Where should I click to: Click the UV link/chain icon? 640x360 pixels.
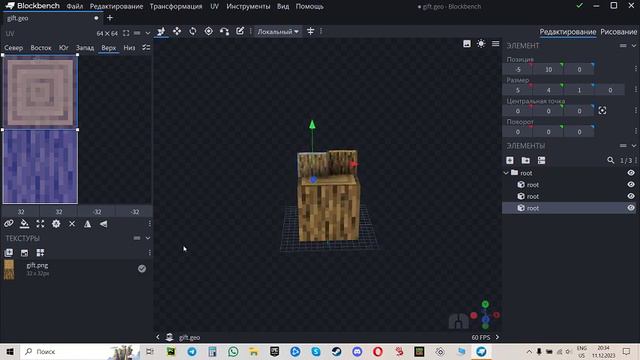(x=9, y=224)
